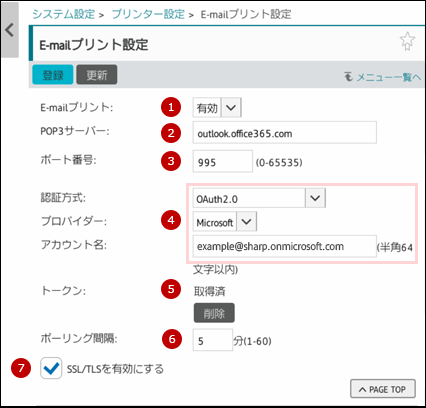This screenshot has width=426, height=408.
Task: Click the red number 1 marker
Action: 171,107
